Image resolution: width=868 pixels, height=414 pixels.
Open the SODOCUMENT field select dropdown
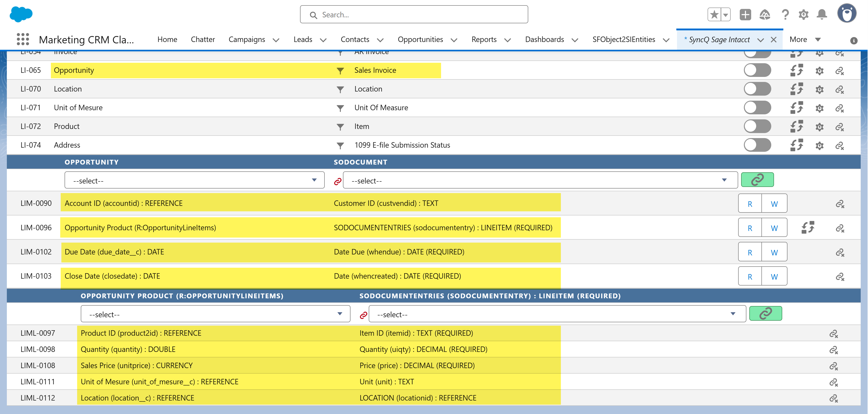point(540,180)
